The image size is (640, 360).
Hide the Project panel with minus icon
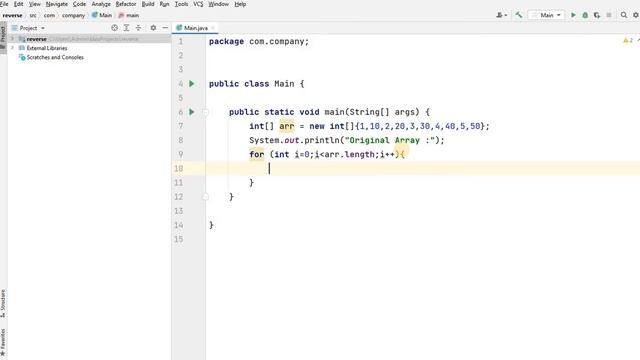pos(165,28)
